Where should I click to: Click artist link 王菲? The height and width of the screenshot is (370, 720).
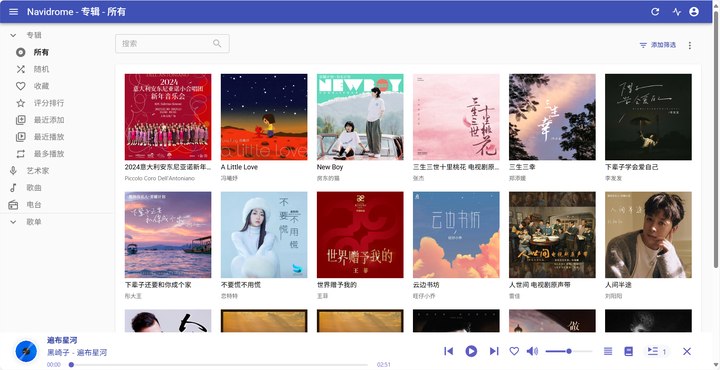coord(322,296)
